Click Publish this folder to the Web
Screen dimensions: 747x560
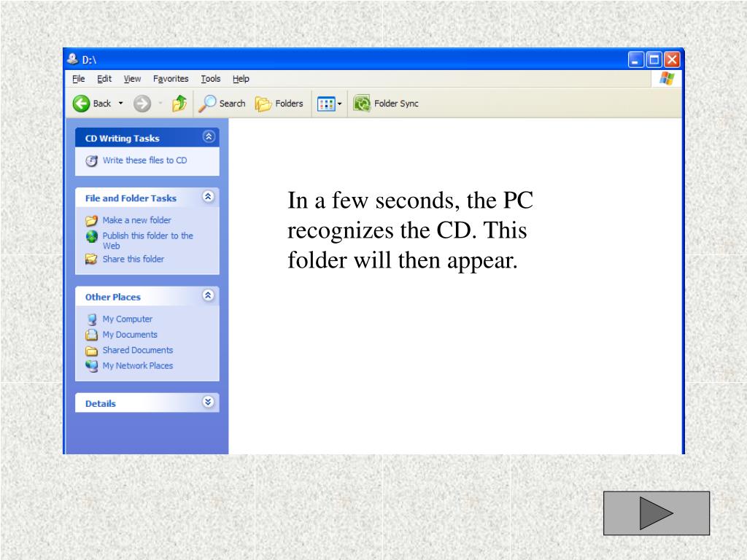click(x=147, y=241)
